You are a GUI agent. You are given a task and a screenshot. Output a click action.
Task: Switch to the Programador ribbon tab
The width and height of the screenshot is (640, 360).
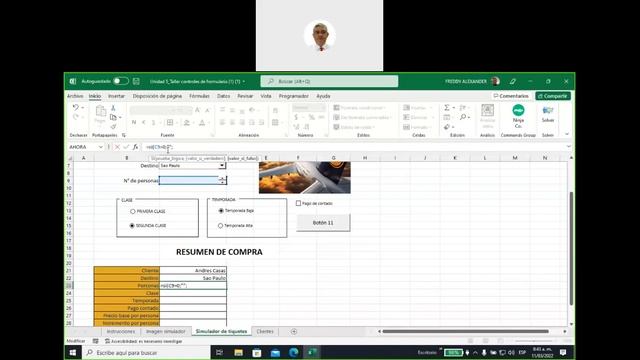[293, 96]
